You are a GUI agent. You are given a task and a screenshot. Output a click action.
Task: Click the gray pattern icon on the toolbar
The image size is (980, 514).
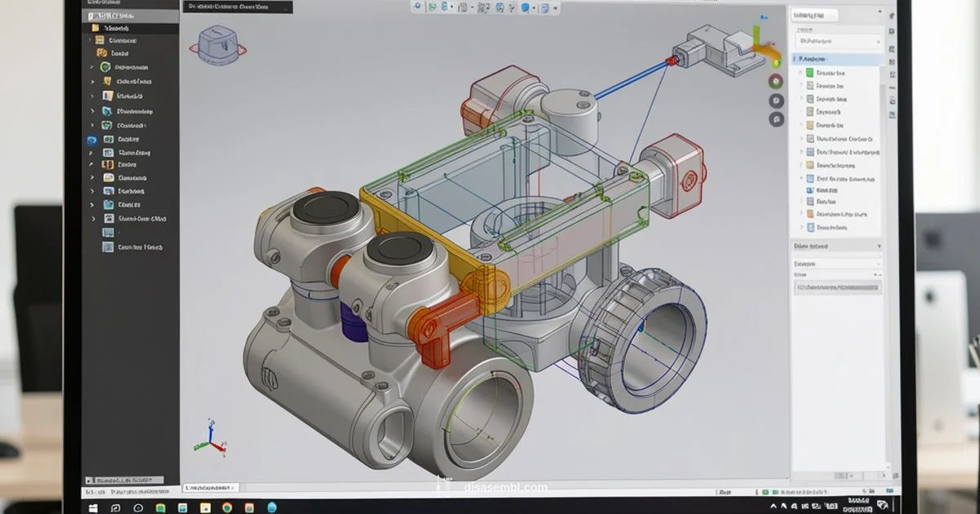point(463,7)
